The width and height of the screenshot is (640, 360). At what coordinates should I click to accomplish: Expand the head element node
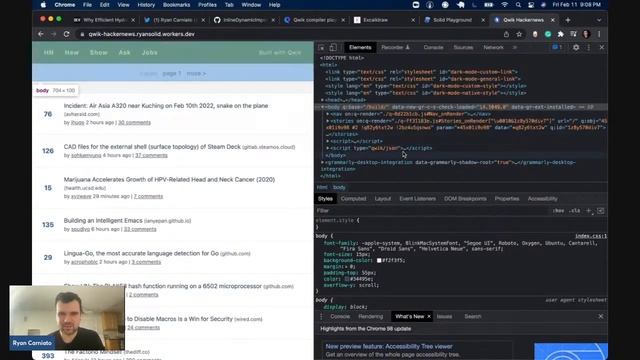(322, 100)
